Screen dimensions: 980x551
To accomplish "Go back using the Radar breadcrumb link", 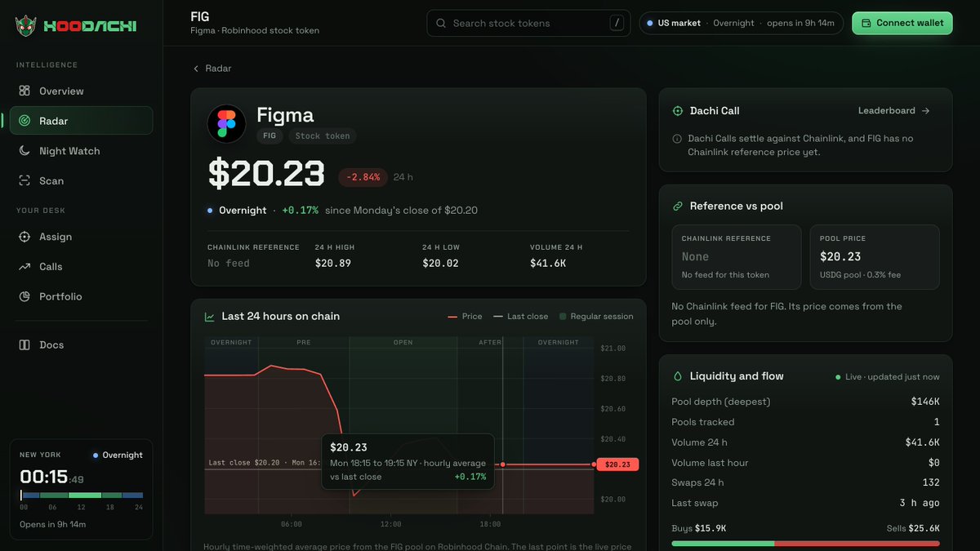I will pos(212,69).
